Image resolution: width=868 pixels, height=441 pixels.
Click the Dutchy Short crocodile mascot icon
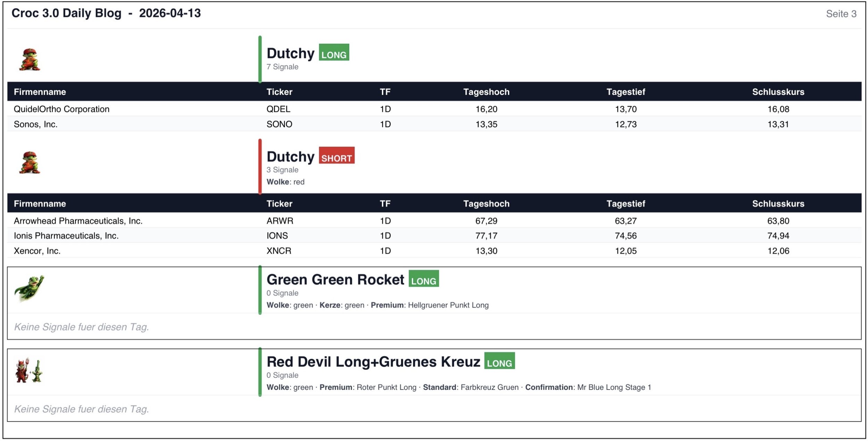[30, 163]
